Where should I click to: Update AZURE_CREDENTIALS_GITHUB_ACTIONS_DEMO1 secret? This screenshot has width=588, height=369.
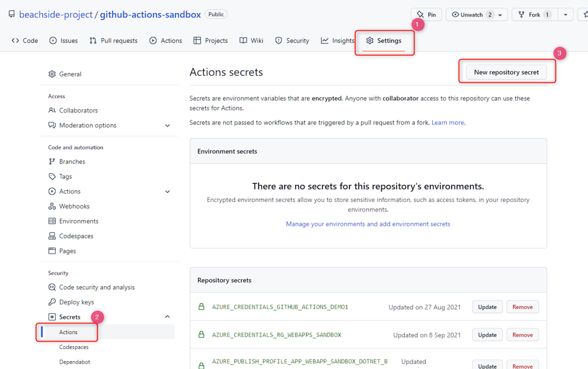487,307
